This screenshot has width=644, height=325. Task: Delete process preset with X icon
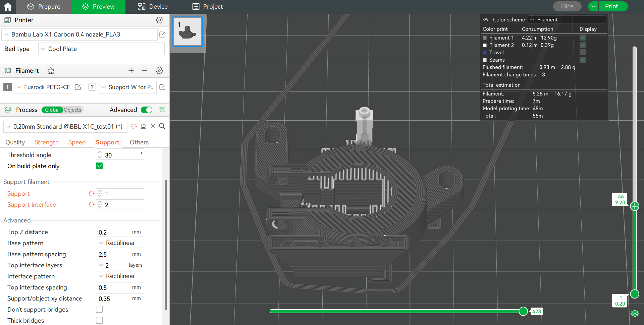[153, 126]
